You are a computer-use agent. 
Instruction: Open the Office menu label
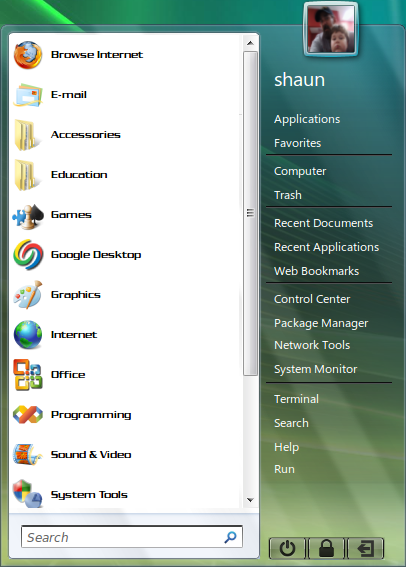pos(68,375)
